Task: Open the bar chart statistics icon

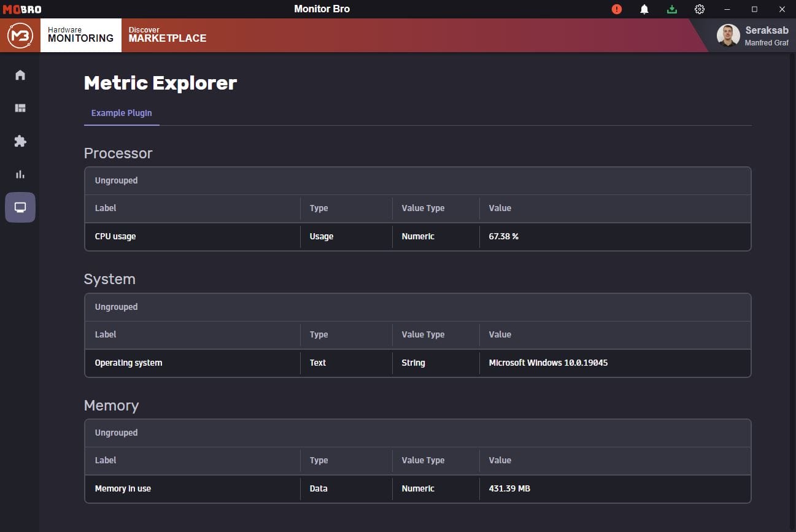Action: (20, 174)
